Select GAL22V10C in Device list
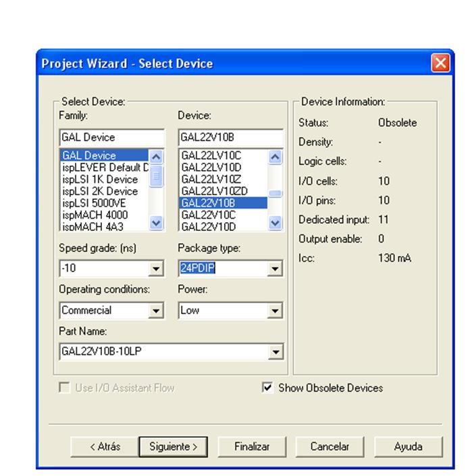 coord(224,215)
